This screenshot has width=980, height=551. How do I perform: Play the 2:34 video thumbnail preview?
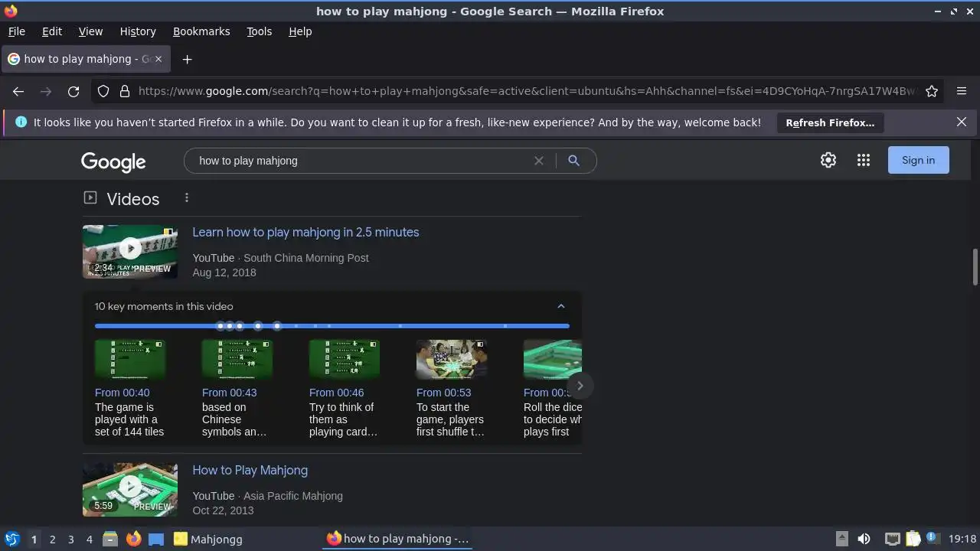tap(130, 252)
